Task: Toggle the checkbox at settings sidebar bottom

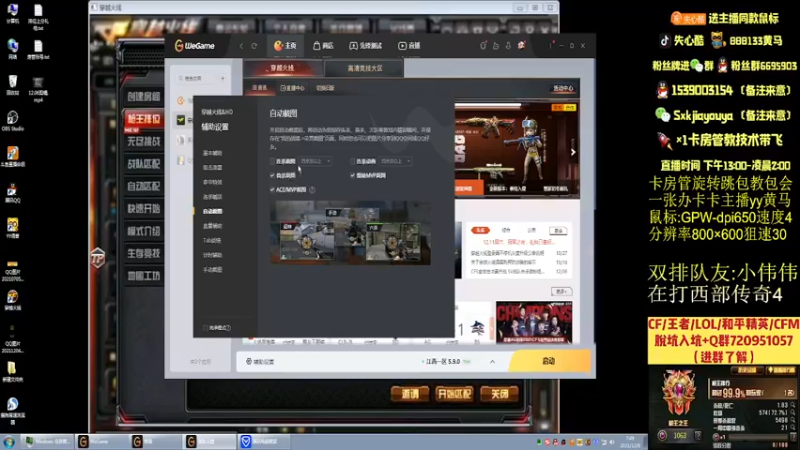Action: (206, 328)
